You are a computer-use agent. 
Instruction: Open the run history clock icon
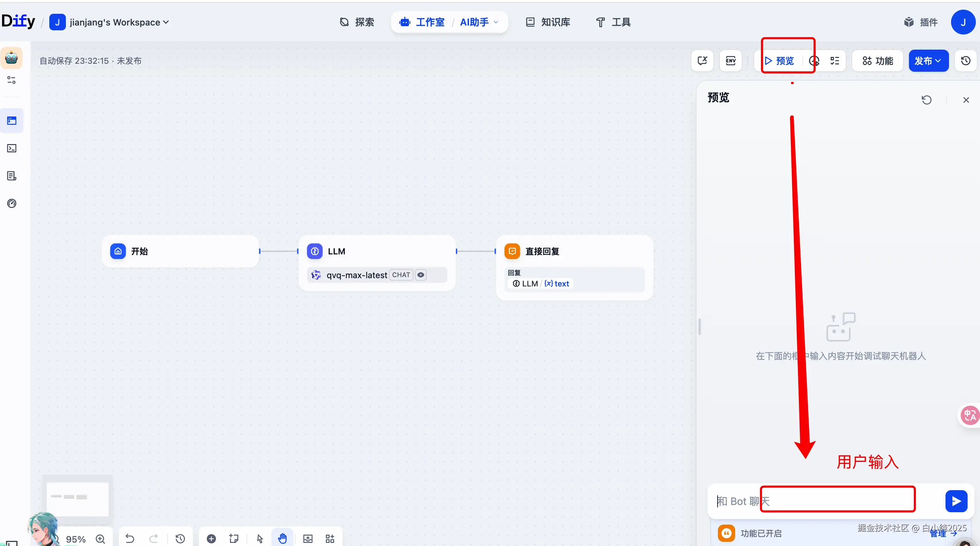coord(814,61)
